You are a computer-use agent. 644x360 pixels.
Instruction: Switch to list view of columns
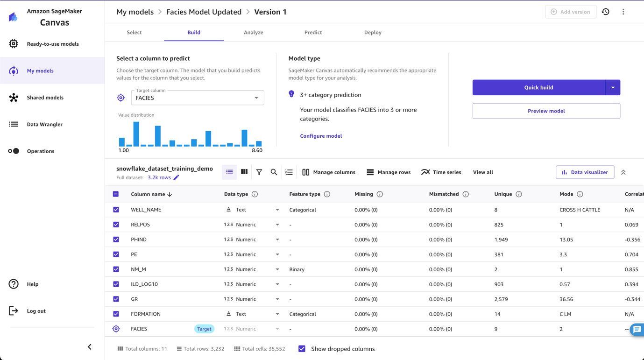coord(229,172)
